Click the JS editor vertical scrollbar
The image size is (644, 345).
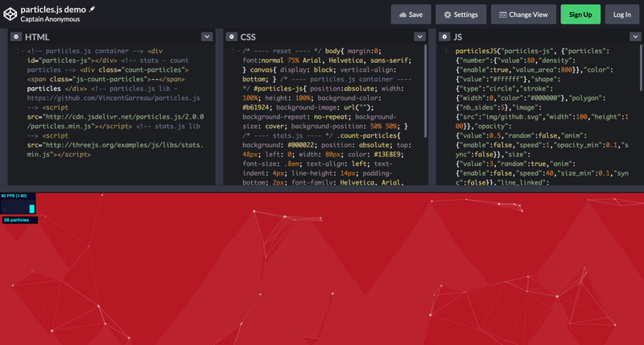tap(640, 68)
